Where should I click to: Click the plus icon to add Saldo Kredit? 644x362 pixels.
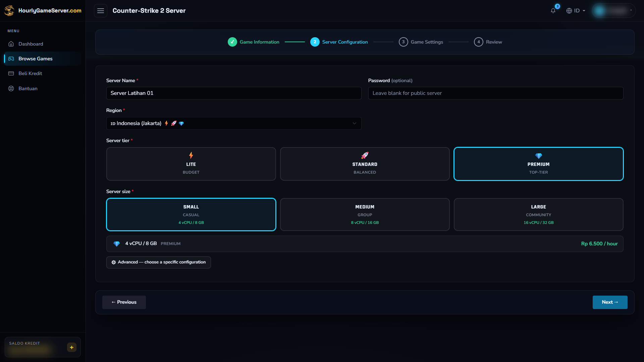point(72,347)
